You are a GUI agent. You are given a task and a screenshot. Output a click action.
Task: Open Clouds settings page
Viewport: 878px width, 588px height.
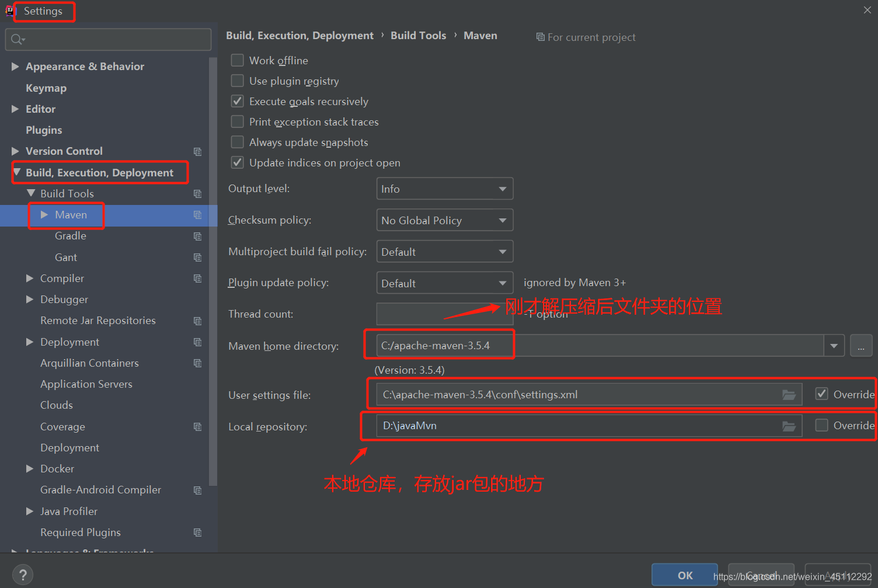click(x=57, y=405)
